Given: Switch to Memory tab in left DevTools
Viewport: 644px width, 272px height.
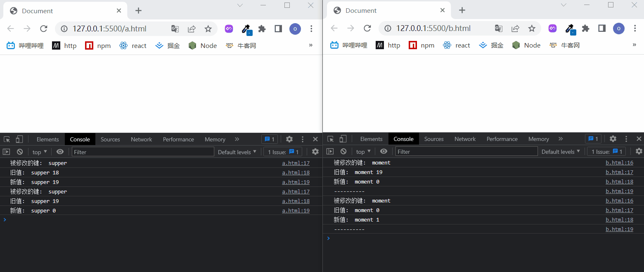Looking at the screenshot, I should pos(215,139).
